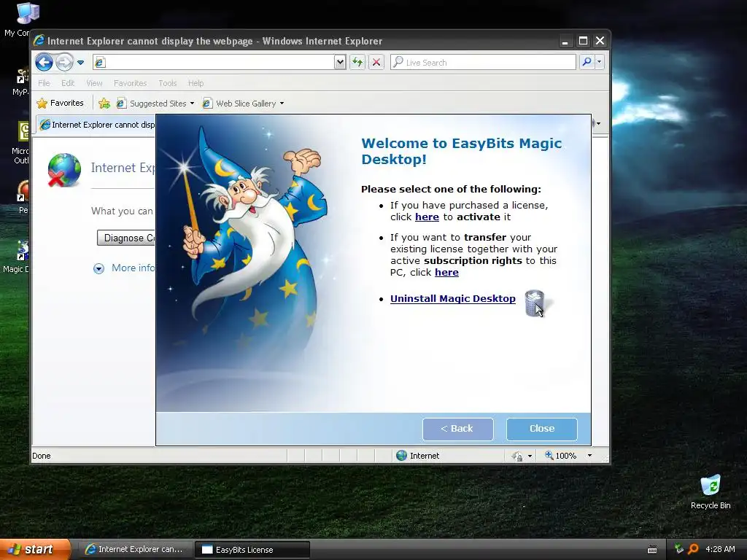Open the Favorites star button
Screen dimensions: 747x560
pyautogui.click(x=61, y=103)
